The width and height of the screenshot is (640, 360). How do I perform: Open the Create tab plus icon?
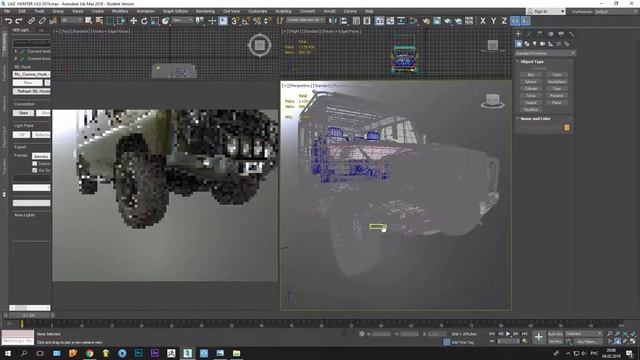pyautogui.click(x=518, y=34)
